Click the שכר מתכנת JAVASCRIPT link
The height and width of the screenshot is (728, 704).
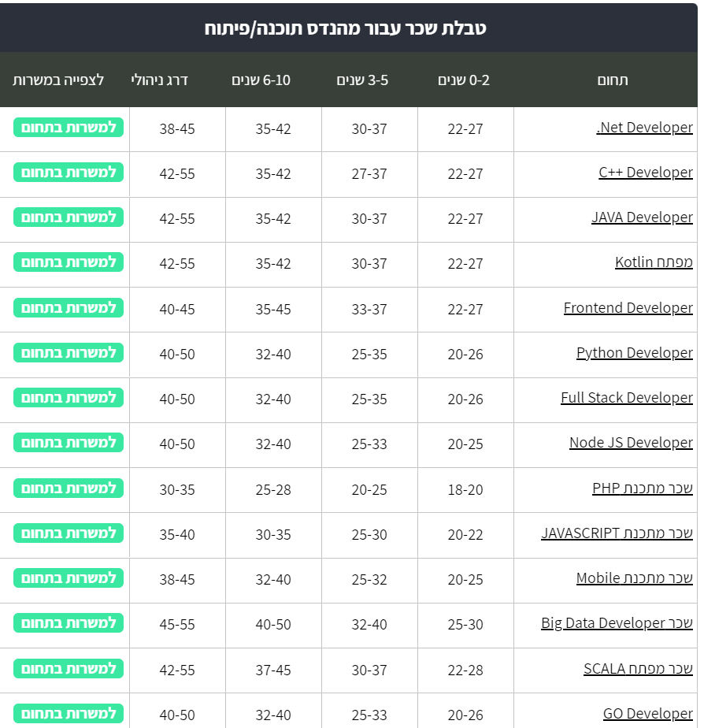tap(617, 533)
